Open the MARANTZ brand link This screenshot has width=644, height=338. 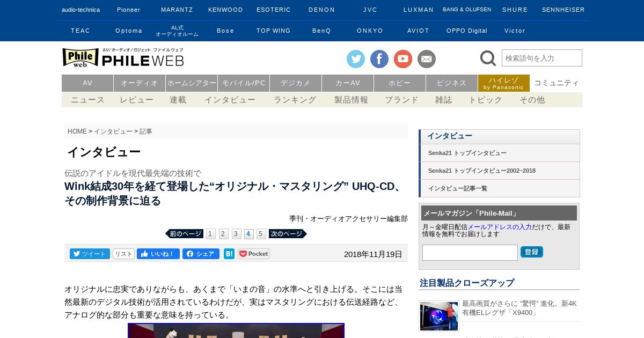tap(177, 10)
